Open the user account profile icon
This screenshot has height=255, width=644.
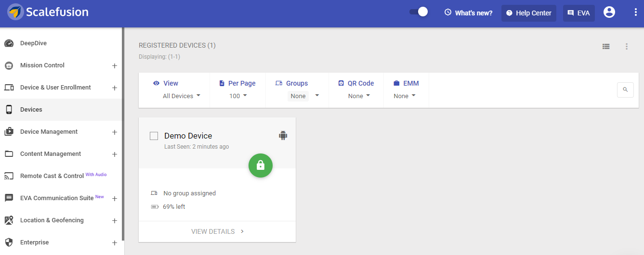tap(609, 13)
